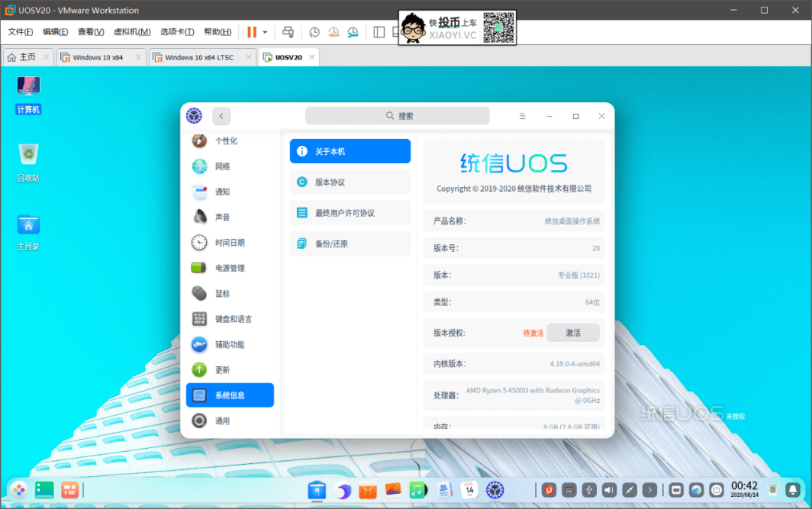Pause the virtual machine in VMware toolbar
Image resolution: width=812 pixels, height=509 pixels.
252,32
